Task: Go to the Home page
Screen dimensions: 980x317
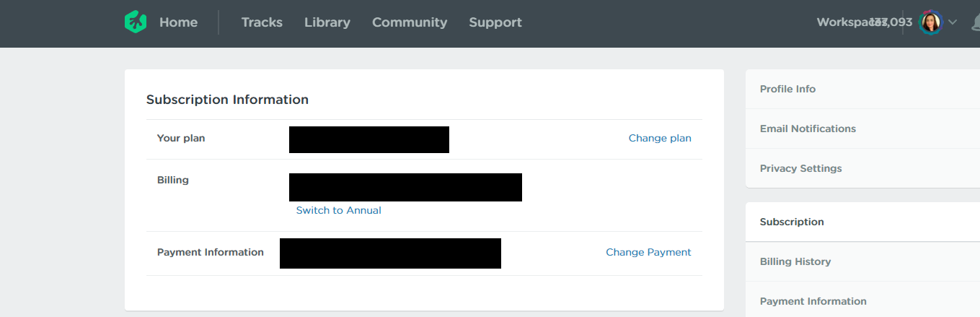Action: [x=178, y=22]
